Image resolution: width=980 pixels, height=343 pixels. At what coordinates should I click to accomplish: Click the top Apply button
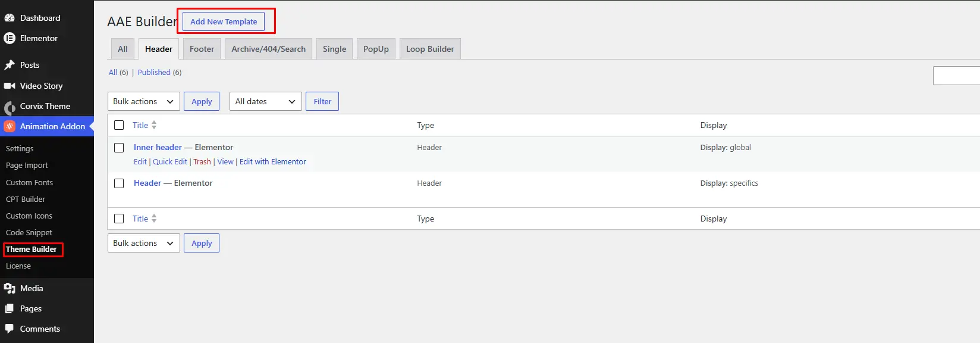202,101
